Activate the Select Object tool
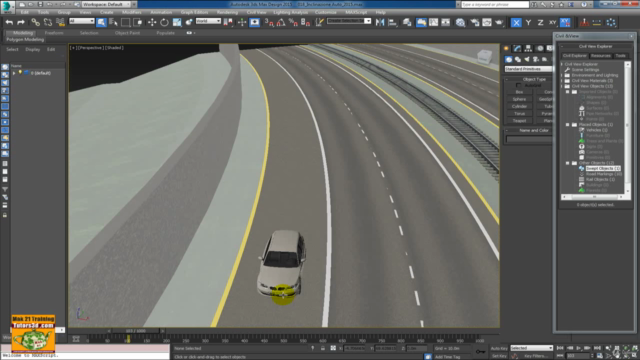The height and width of the screenshot is (360, 640). tap(101, 22)
